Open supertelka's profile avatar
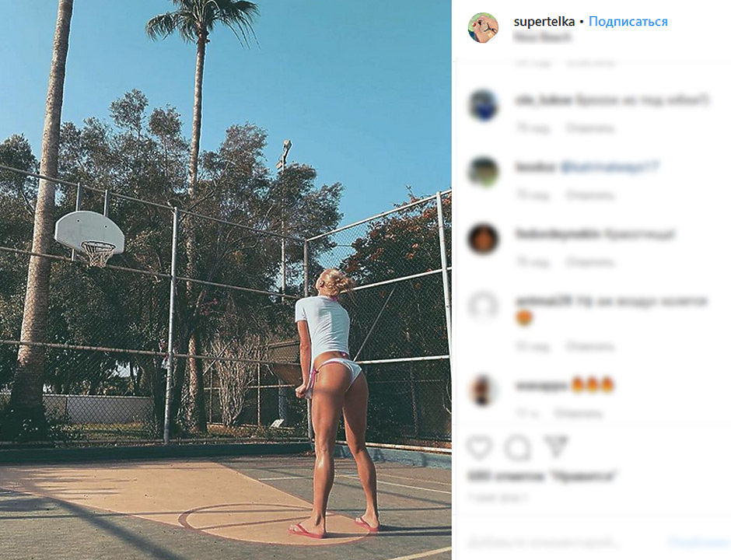 coord(484,27)
